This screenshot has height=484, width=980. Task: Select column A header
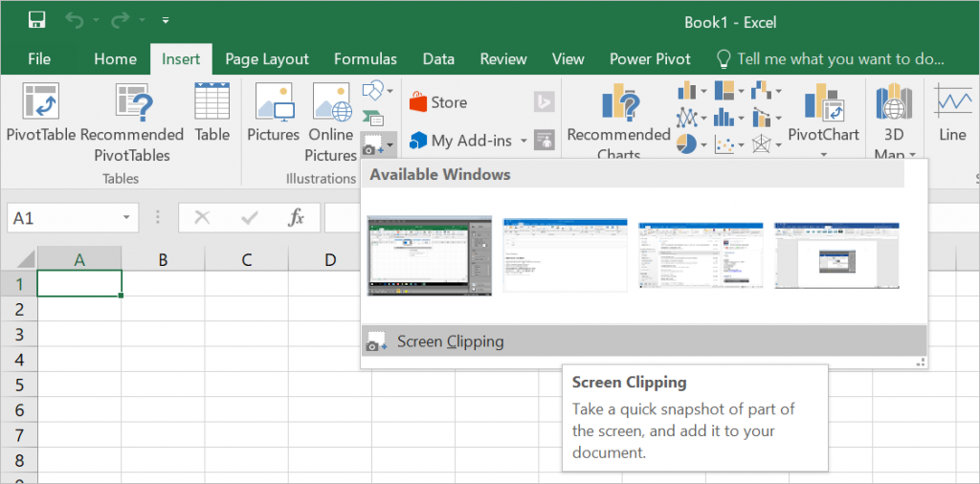[79, 259]
